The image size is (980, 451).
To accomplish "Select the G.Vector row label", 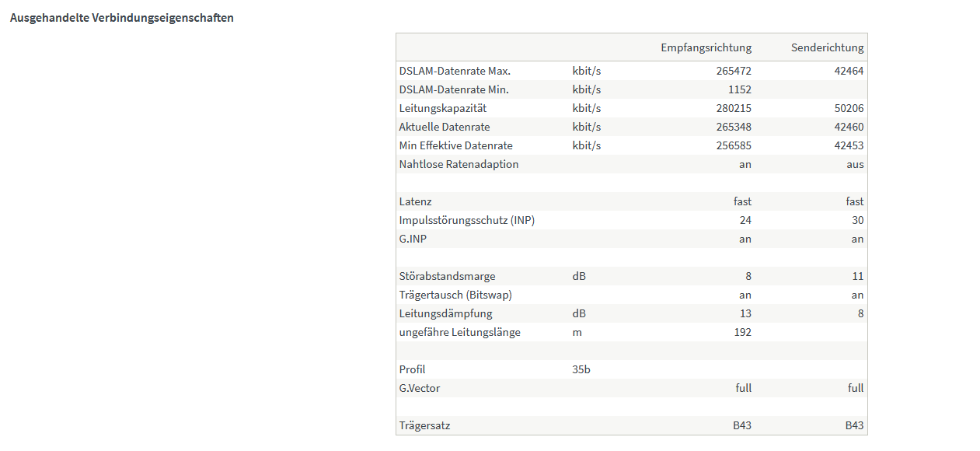I will 419,388.
